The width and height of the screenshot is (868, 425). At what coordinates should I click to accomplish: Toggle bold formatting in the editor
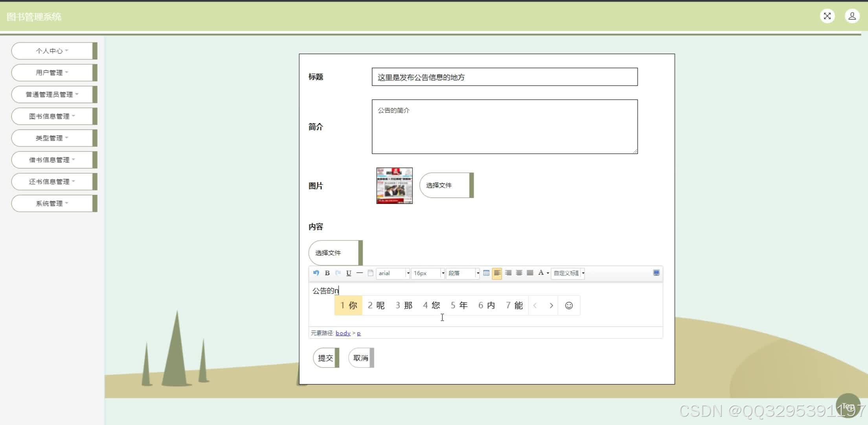pos(327,273)
